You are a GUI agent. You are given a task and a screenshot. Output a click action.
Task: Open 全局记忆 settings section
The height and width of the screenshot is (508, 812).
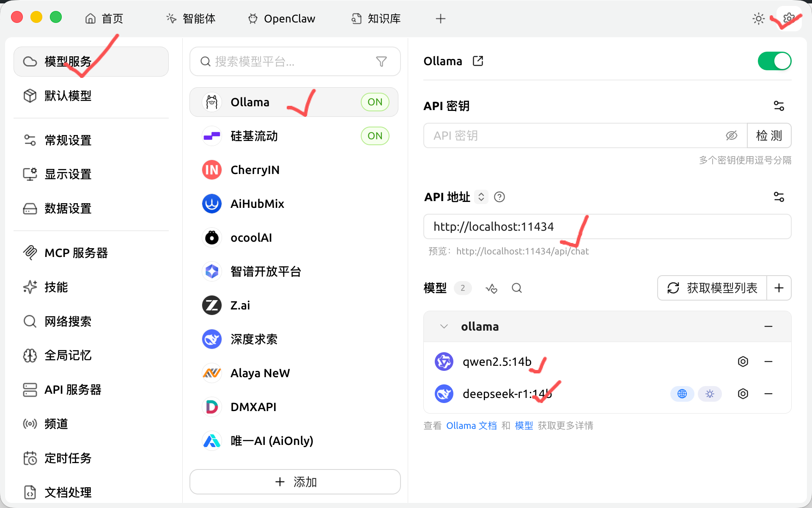91,355
